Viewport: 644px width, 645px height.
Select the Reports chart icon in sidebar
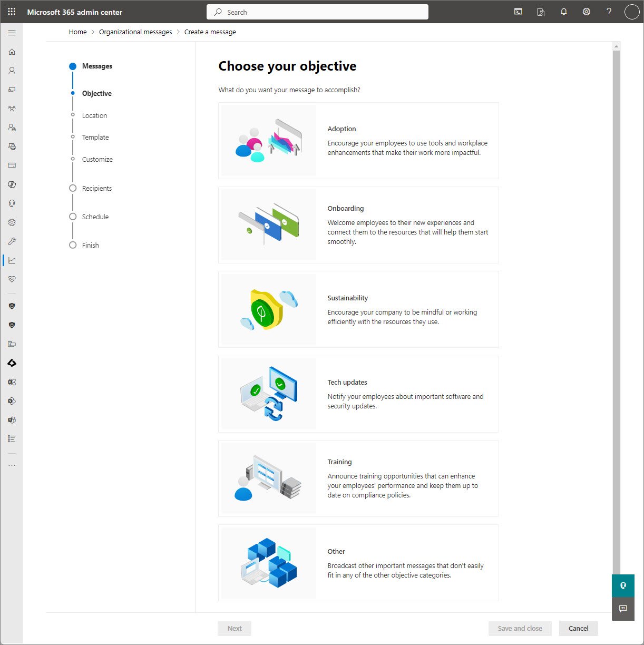[x=12, y=260]
